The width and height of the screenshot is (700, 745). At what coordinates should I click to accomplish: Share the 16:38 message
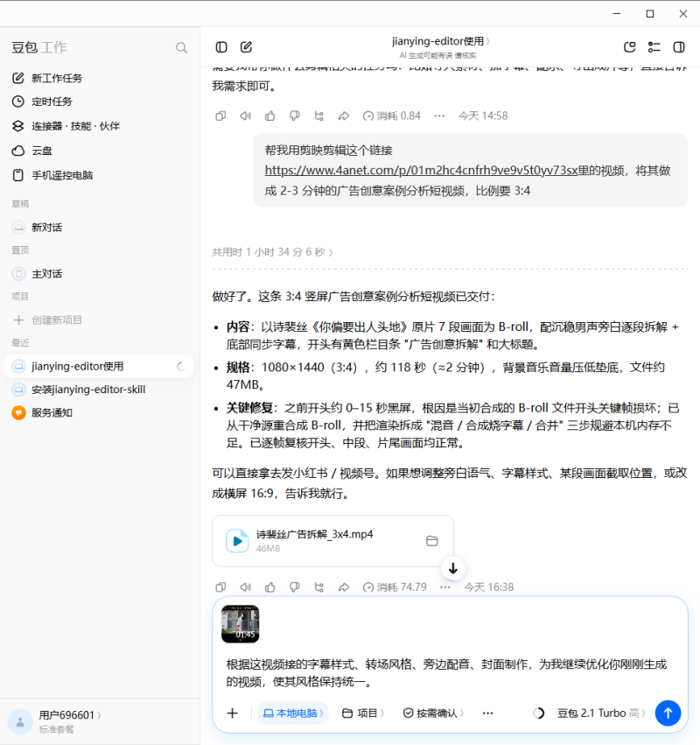[344, 587]
